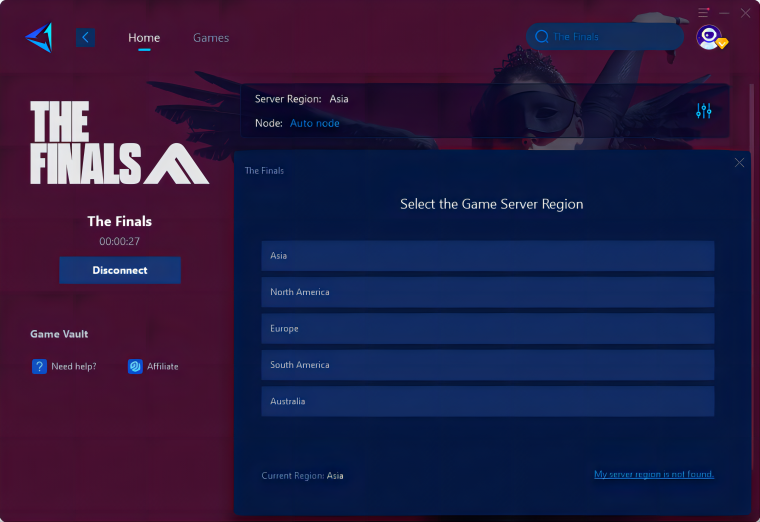760x522 pixels.
Task: Select the Australia server region
Action: point(488,401)
